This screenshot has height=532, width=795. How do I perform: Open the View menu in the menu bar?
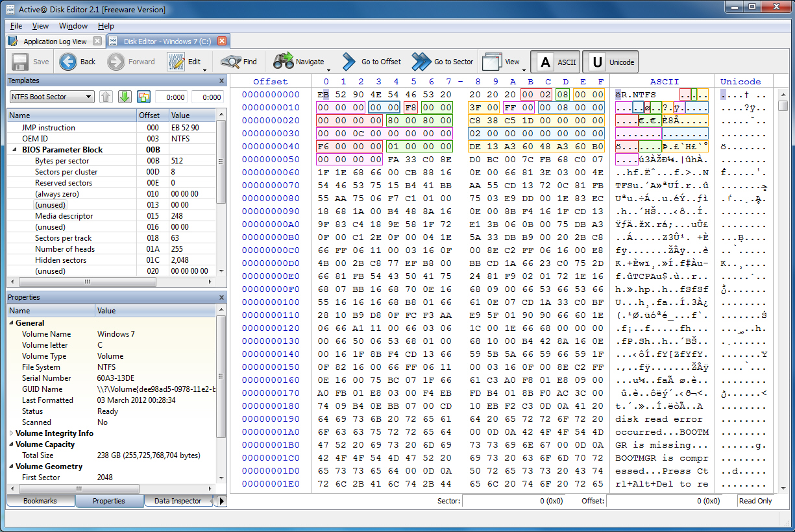tap(40, 26)
